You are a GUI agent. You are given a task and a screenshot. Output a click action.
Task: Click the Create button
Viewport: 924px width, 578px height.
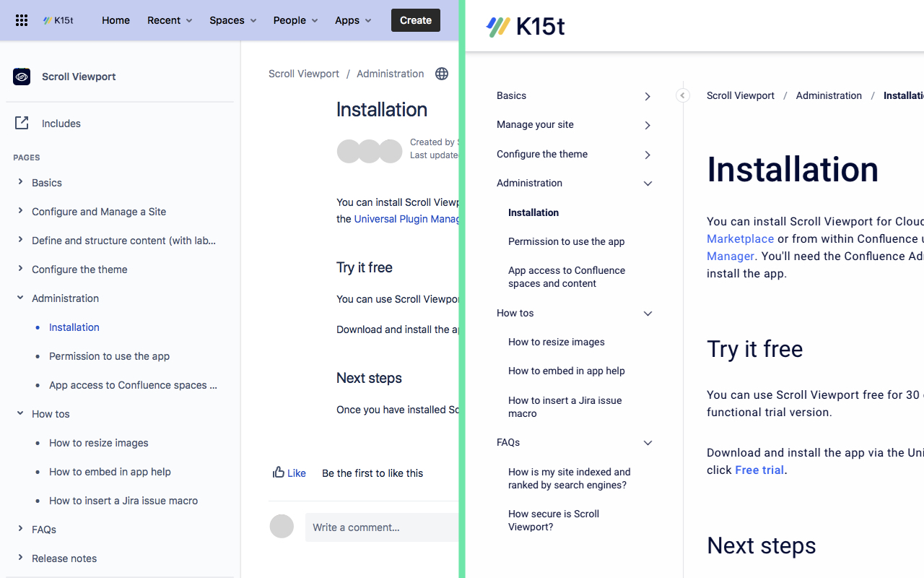coord(416,20)
